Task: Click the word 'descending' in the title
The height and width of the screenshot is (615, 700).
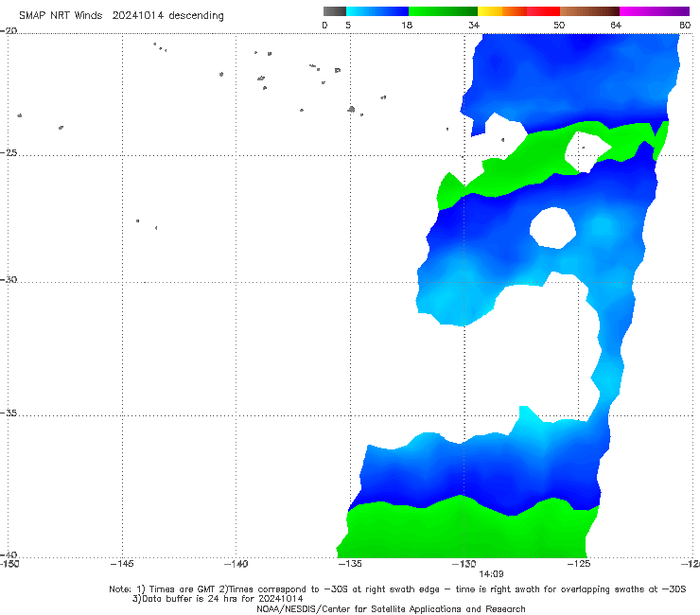Action: click(197, 16)
